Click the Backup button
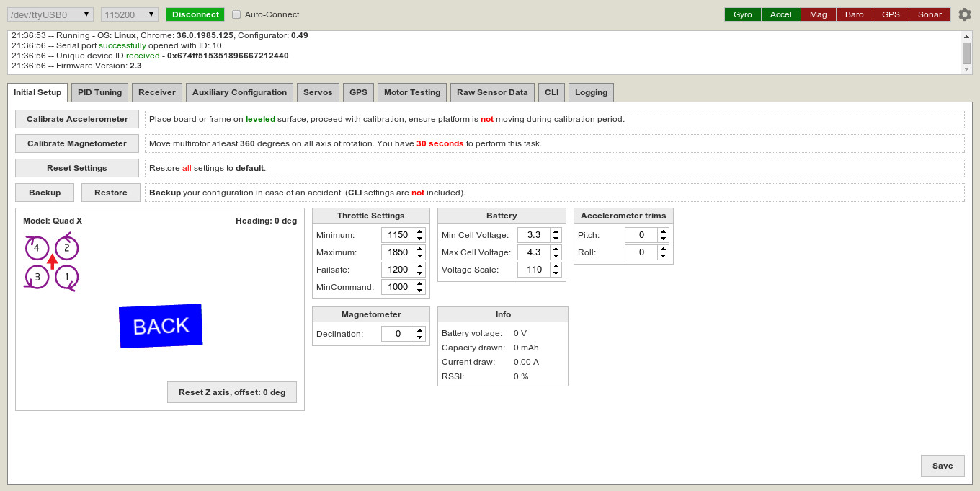 45,193
